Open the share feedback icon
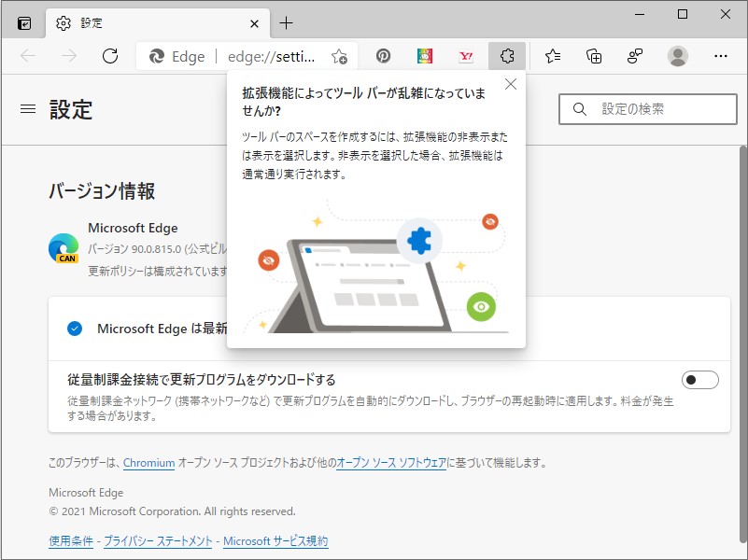748x560 pixels. [x=635, y=56]
